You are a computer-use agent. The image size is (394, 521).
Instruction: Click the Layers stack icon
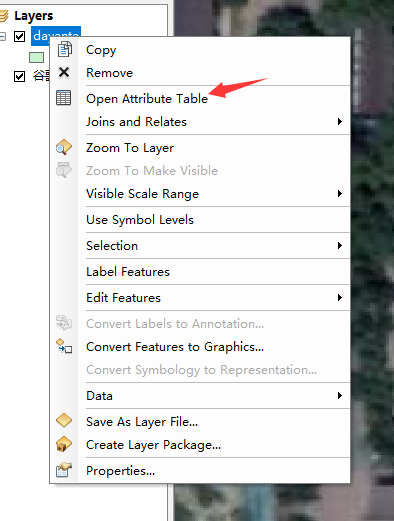coord(3,16)
